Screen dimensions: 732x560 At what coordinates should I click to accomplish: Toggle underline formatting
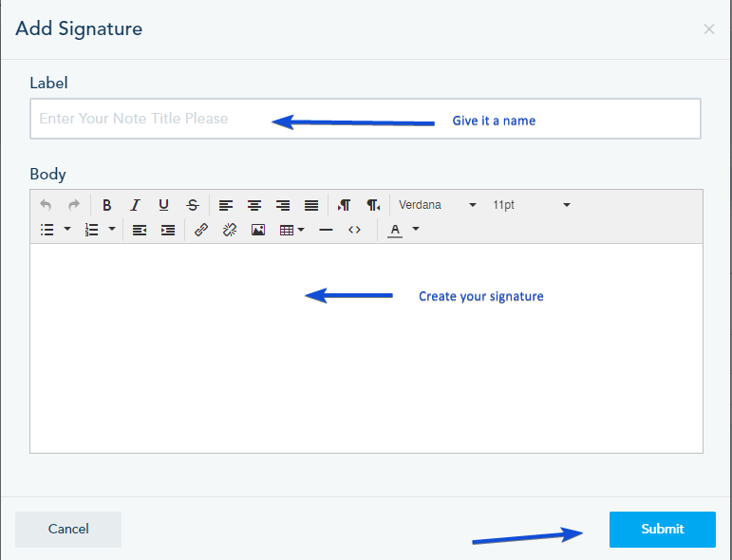(x=164, y=205)
